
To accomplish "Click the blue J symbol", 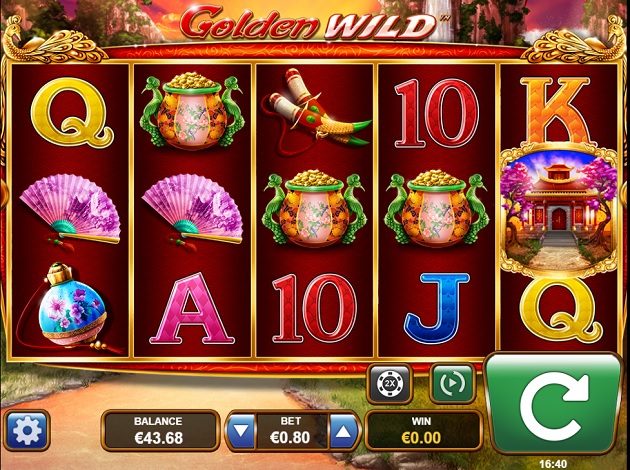I will coord(437,309).
